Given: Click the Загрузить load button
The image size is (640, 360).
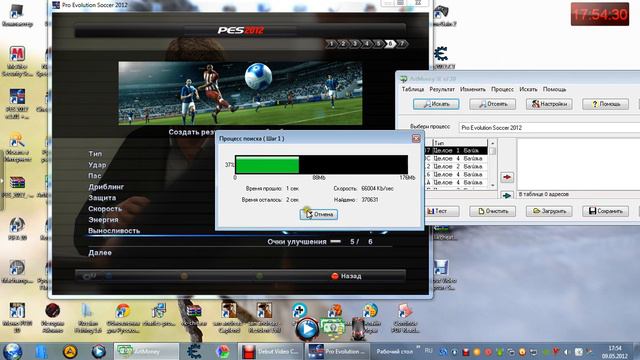Looking at the screenshot, I should tap(549, 211).
